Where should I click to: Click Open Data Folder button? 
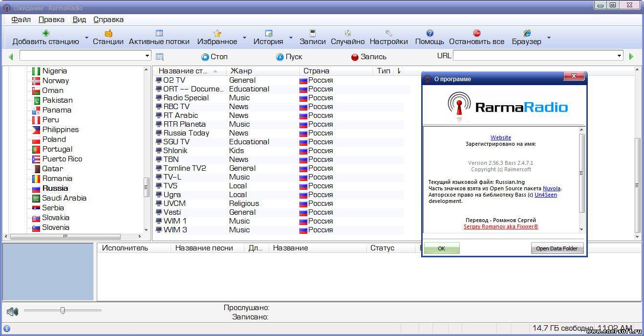pyautogui.click(x=557, y=248)
